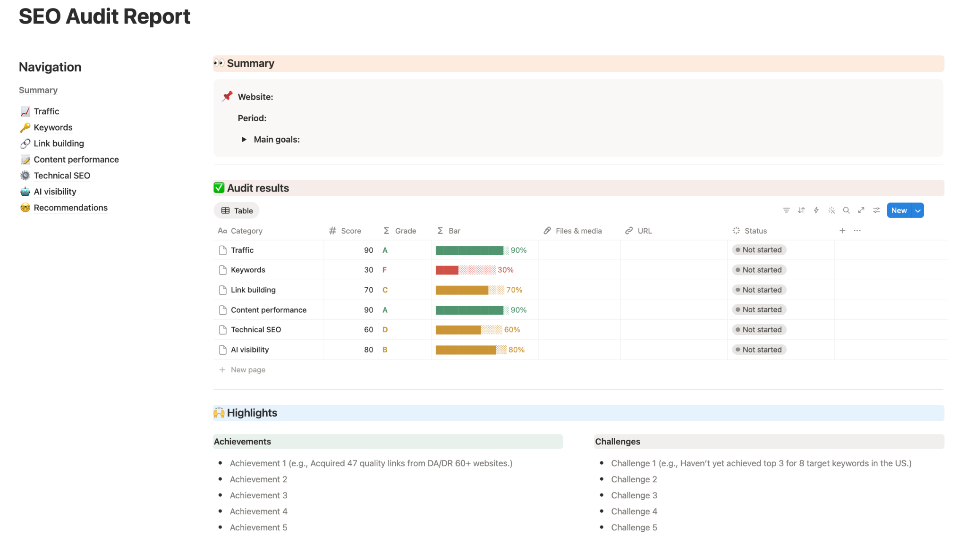The width and height of the screenshot is (967, 560).
Task: Open Technical SEO navigation link
Action: click(x=62, y=176)
